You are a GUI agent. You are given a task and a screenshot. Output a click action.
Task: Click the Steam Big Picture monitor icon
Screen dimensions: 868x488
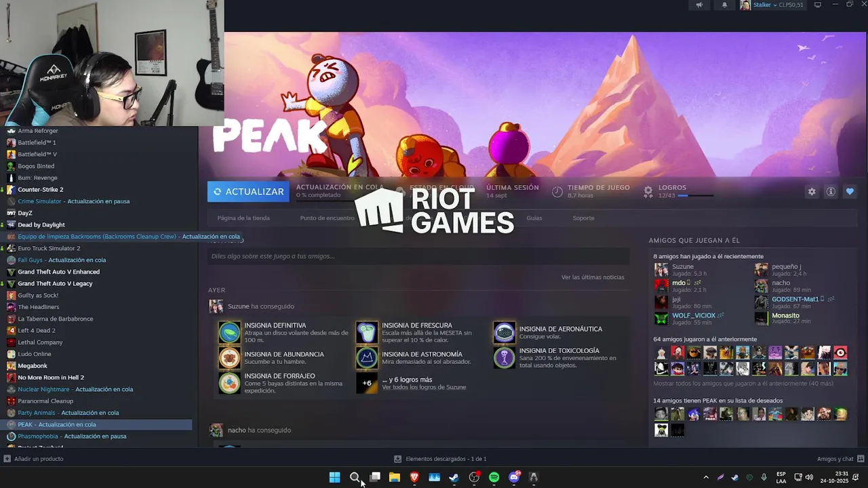(817, 5)
